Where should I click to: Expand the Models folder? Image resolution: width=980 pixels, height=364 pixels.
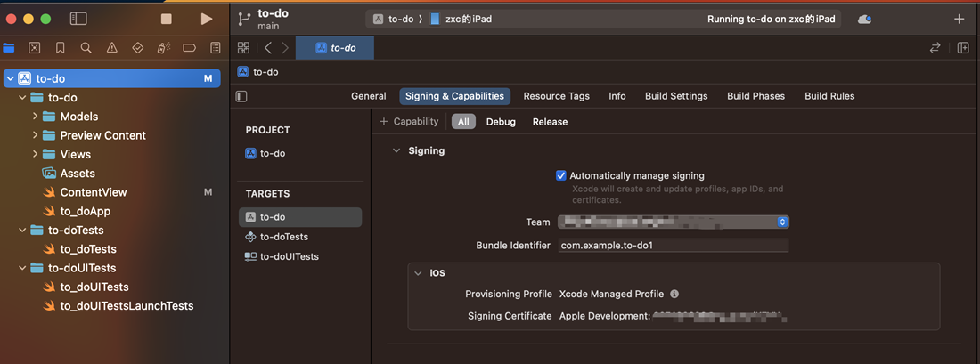(36, 117)
